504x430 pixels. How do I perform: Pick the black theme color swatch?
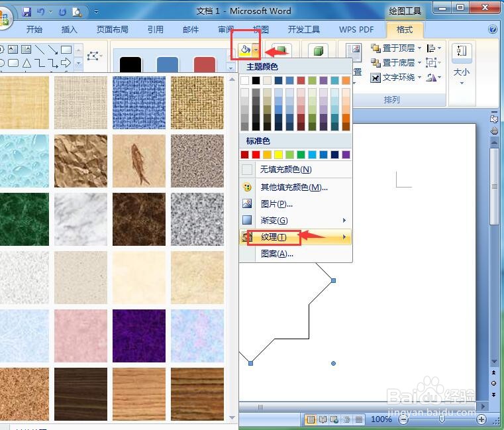(x=256, y=80)
